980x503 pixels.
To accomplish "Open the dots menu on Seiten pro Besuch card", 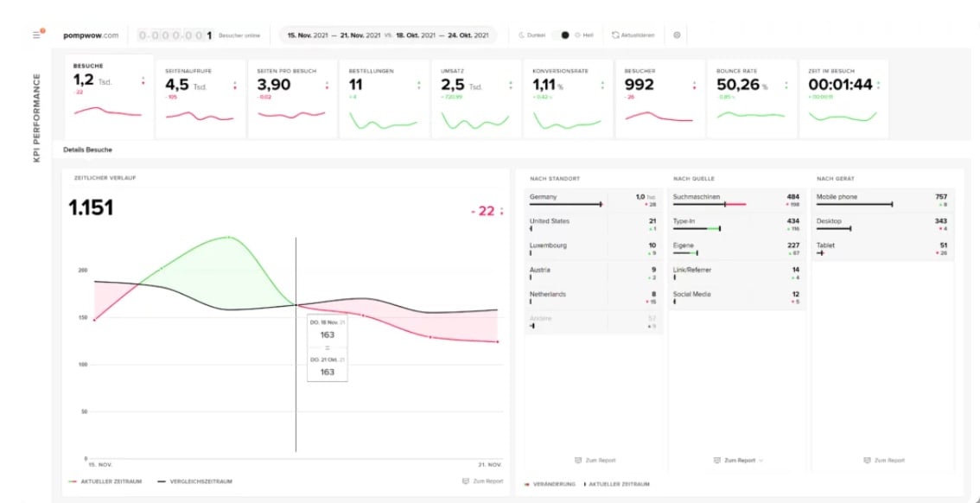I will tap(327, 85).
